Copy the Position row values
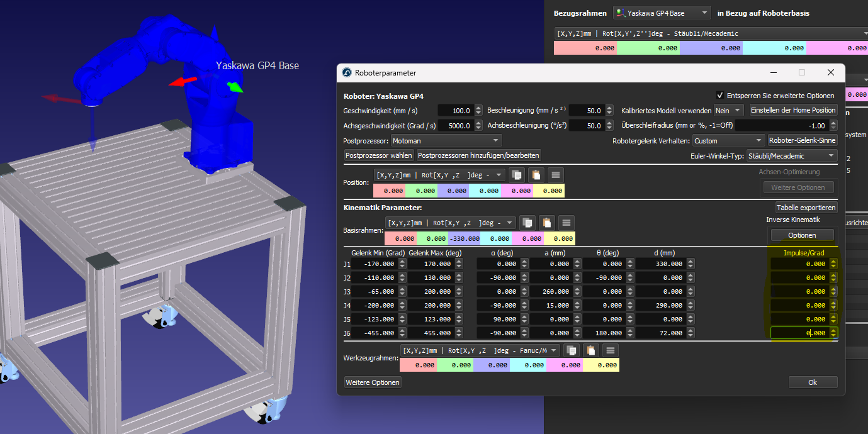 (517, 175)
